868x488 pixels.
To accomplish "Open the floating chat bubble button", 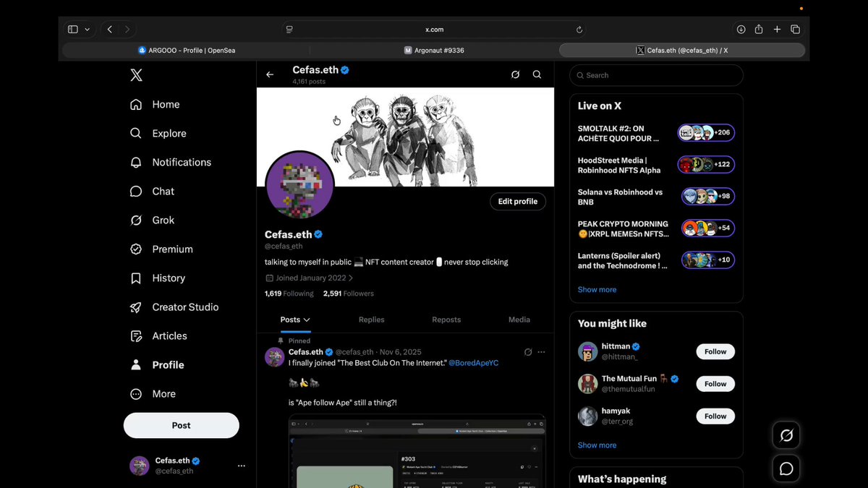I will (x=786, y=468).
